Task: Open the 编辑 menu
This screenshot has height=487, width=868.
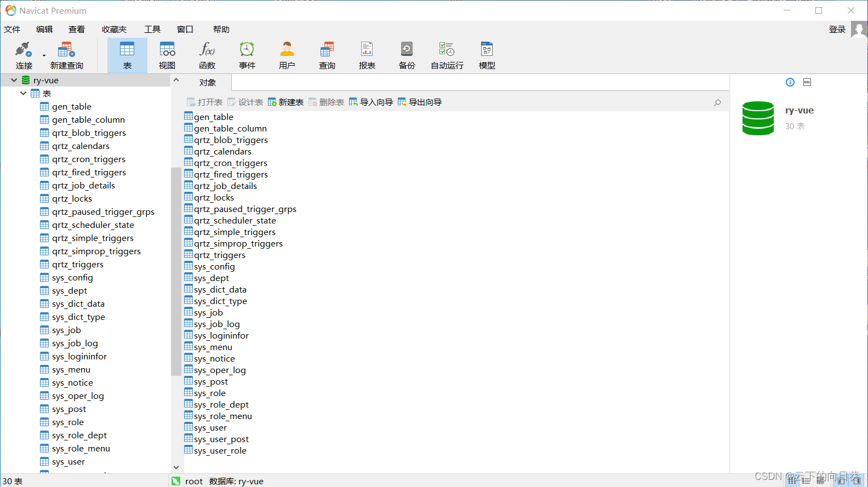Action: coord(44,30)
